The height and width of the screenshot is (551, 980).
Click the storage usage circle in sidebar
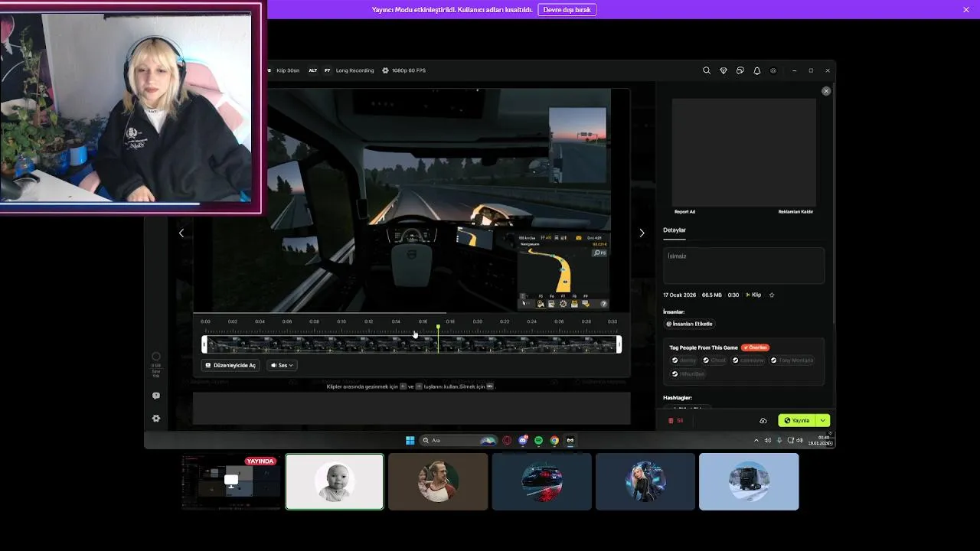coord(156,357)
